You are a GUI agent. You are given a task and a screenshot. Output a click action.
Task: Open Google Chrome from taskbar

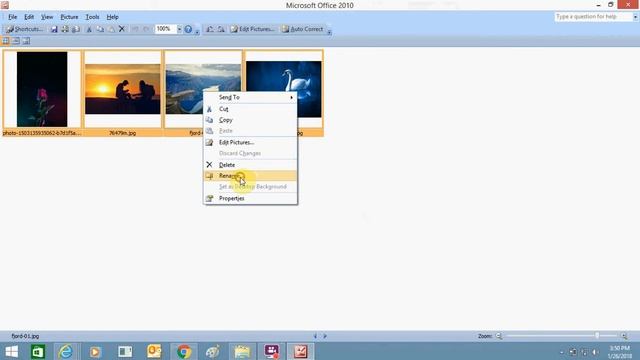click(184, 351)
